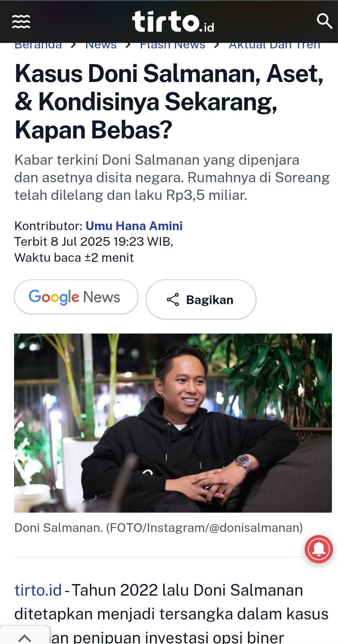Screen dimensions: 338x644
Task: Open the Flash News breadcrumb
Action: click(173, 46)
